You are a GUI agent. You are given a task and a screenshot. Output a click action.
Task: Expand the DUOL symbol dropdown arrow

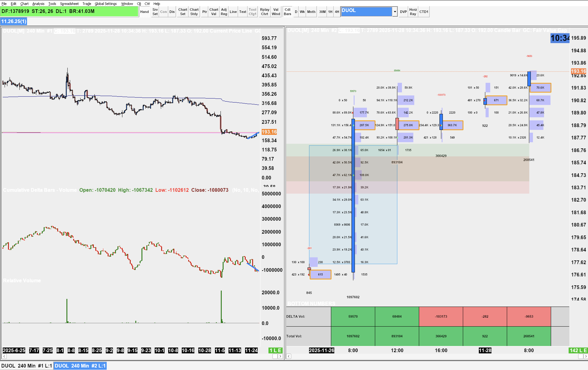tap(395, 12)
